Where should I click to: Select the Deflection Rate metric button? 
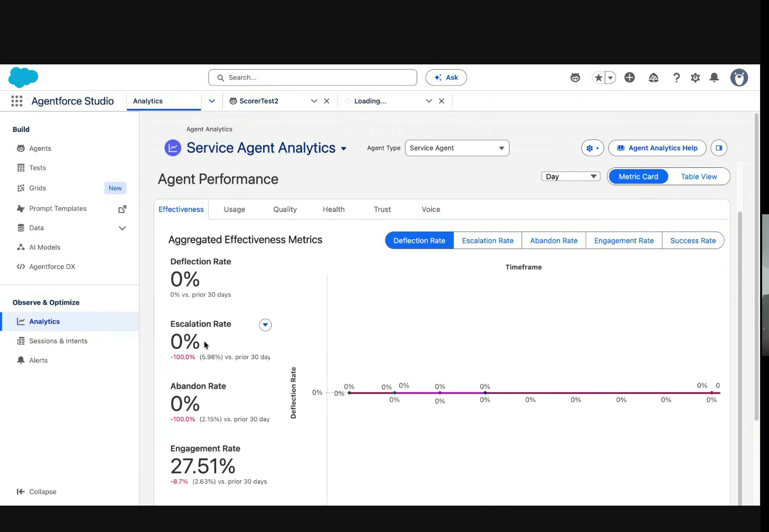pyautogui.click(x=419, y=241)
